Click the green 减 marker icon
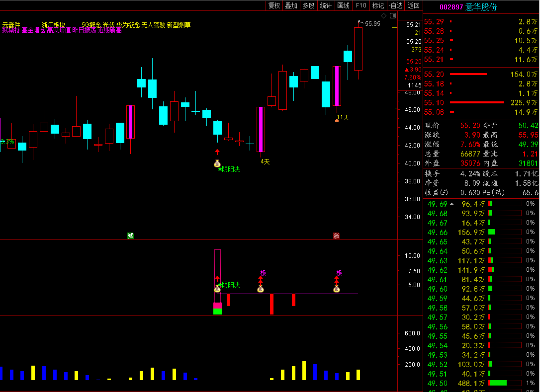This screenshot has height=392, width=540. coord(130,236)
